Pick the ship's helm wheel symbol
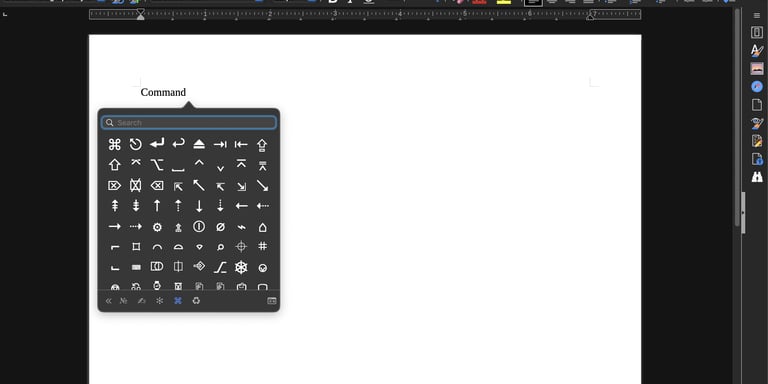Screen dimensions: 768x384 [x=241, y=267]
